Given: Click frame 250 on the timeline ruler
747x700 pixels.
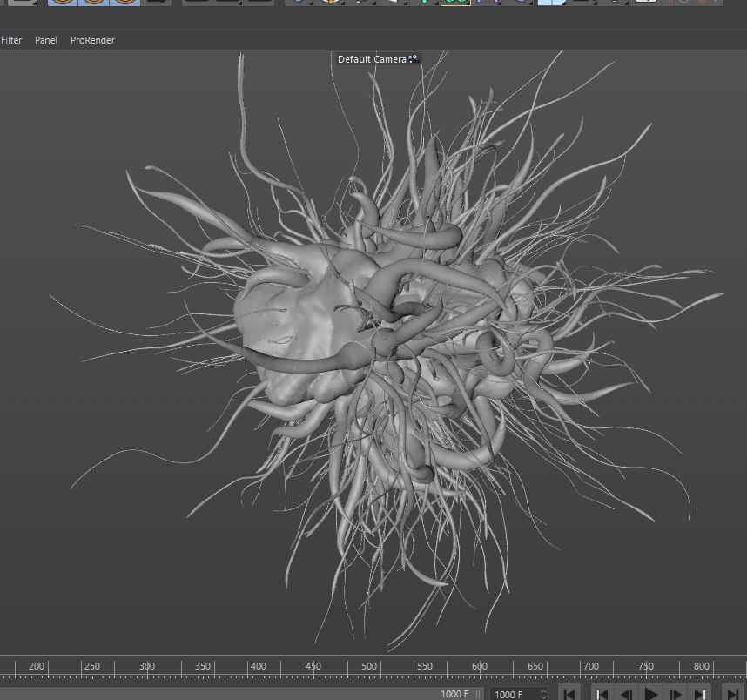Looking at the screenshot, I should click(92, 666).
